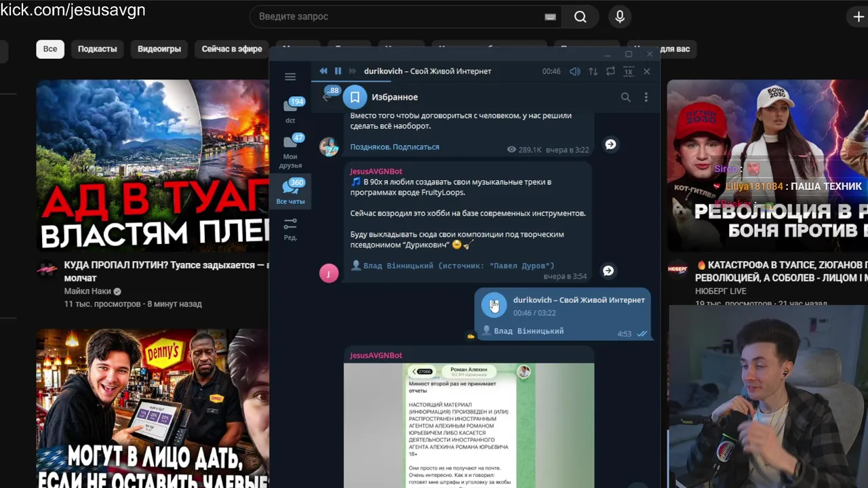Open the chat three-dot options menu
Screen dimensions: 868x488
tap(646, 98)
